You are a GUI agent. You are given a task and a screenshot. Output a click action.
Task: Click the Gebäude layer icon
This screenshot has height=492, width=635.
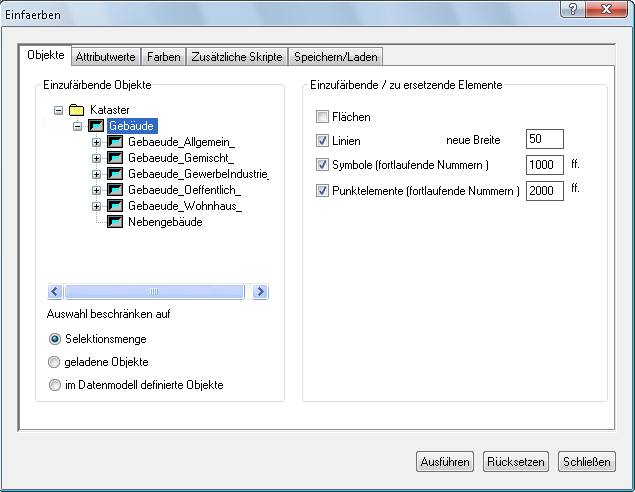(96, 126)
